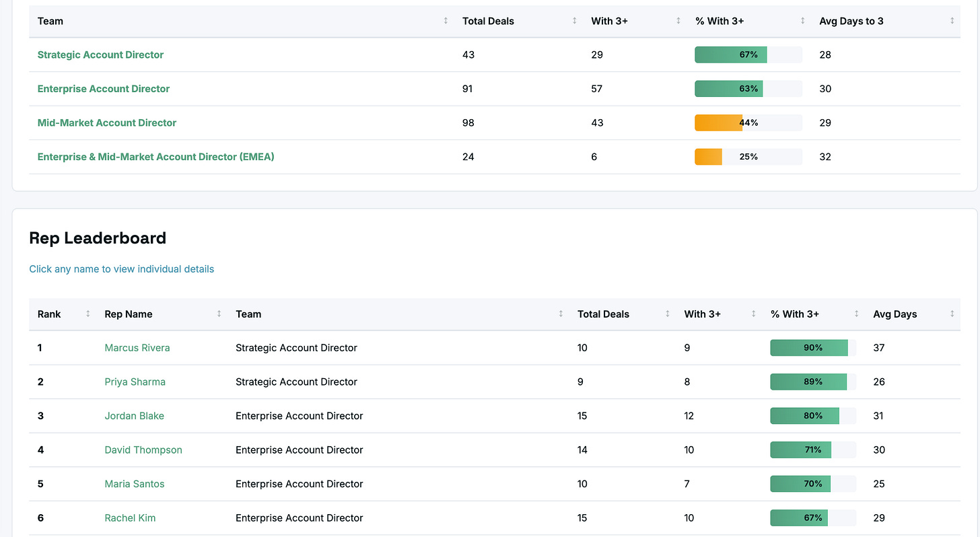View Rachel Kim's individual details
The height and width of the screenshot is (537, 980).
[x=131, y=517]
